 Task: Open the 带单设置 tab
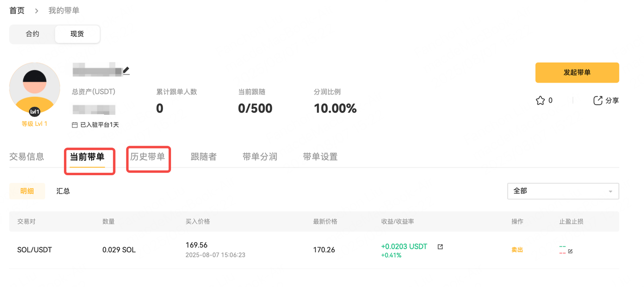click(320, 157)
